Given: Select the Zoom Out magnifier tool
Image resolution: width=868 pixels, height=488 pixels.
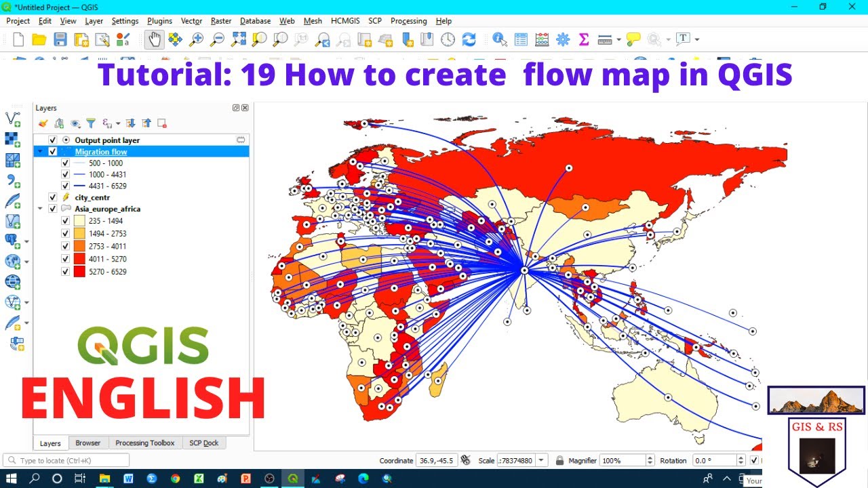Looking at the screenshot, I should [217, 39].
